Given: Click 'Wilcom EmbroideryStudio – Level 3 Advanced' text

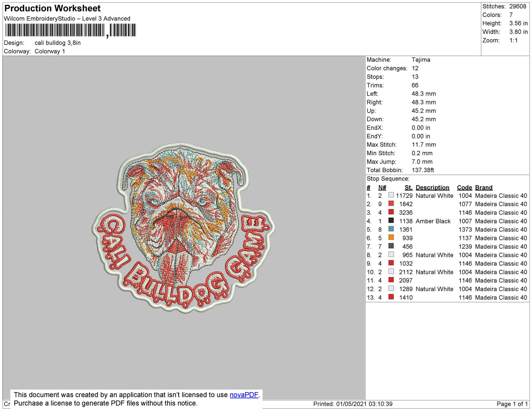Looking at the screenshot, I should click(x=67, y=19).
